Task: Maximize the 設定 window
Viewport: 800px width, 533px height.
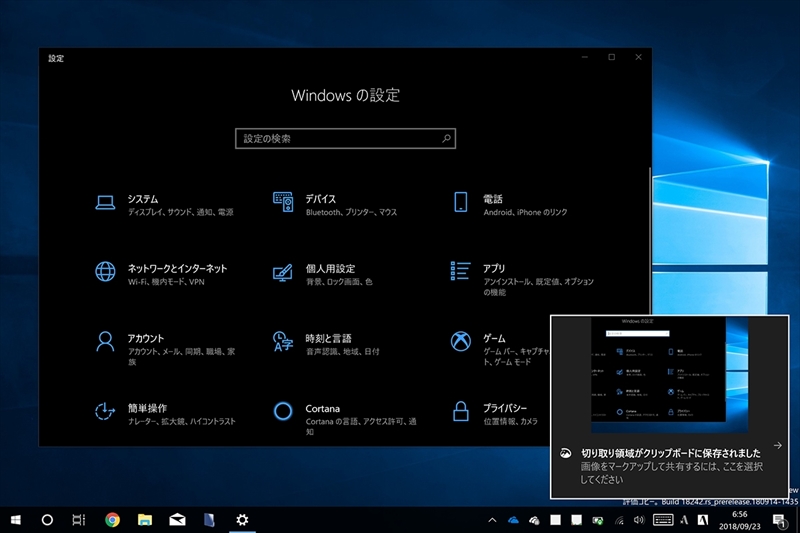Action: [611, 57]
